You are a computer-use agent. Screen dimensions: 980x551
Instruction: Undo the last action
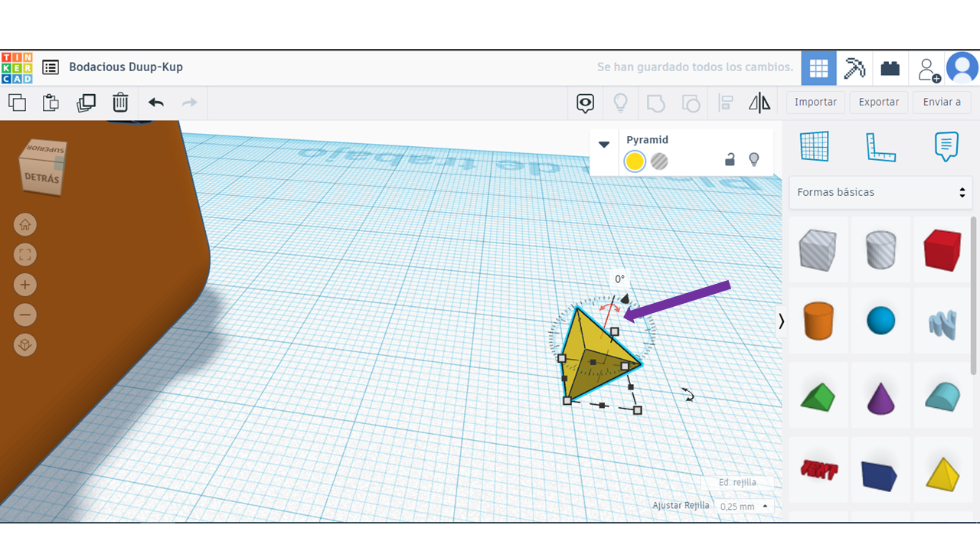(x=156, y=103)
